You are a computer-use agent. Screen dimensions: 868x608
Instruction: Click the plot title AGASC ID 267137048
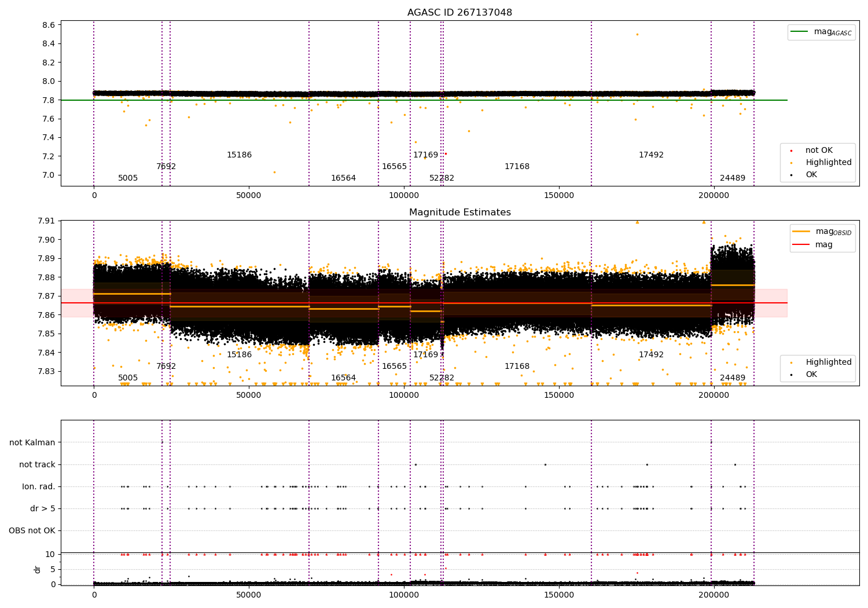459,13
